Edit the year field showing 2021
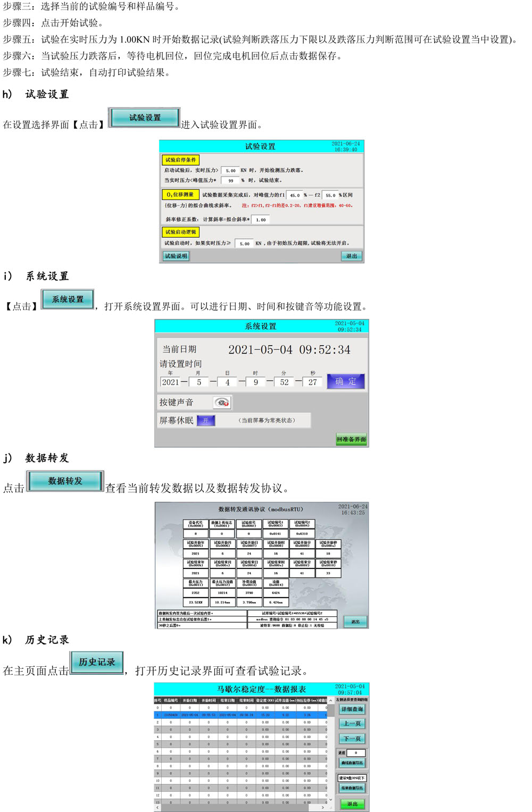 [x=170, y=382]
